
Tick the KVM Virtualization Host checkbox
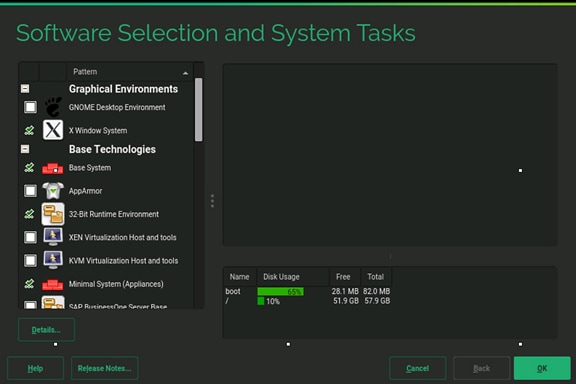pyautogui.click(x=30, y=260)
